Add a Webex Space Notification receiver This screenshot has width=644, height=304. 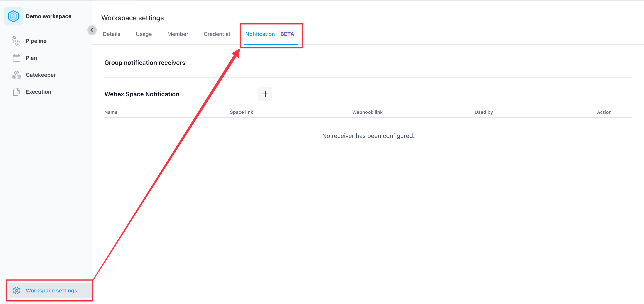(265, 94)
